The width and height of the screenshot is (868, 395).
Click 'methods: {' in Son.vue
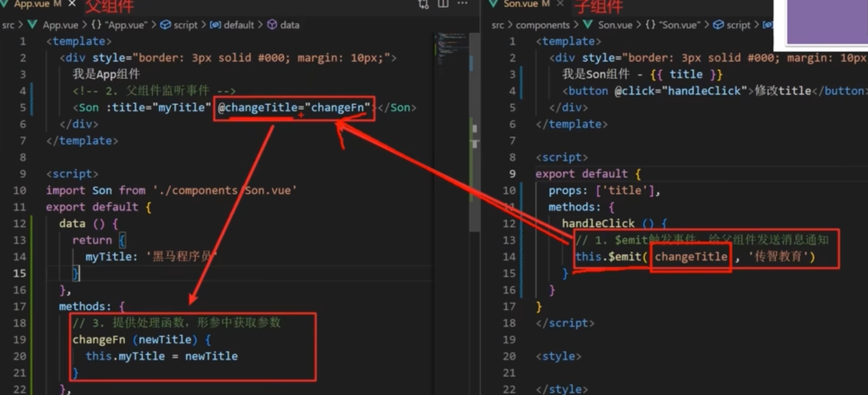[x=581, y=207]
